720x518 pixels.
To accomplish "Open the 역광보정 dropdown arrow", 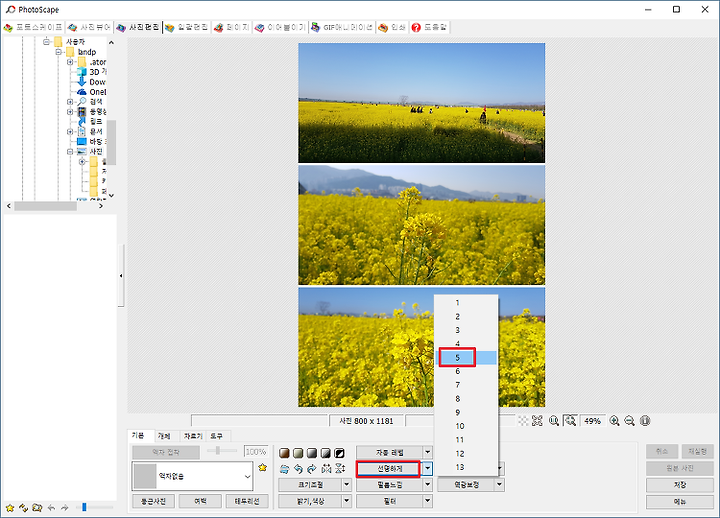I will (499, 485).
